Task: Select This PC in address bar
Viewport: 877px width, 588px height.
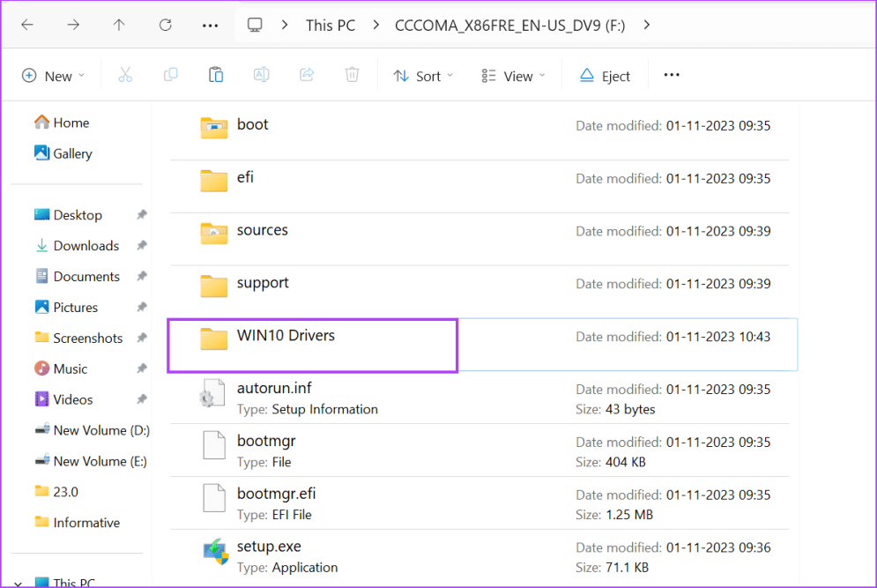Action: pyautogui.click(x=331, y=26)
